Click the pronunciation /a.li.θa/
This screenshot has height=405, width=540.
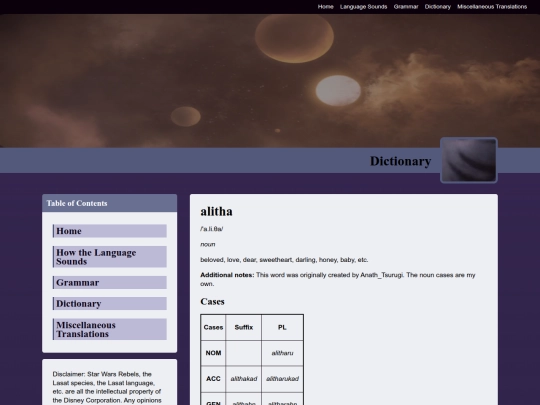coord(211,229)
